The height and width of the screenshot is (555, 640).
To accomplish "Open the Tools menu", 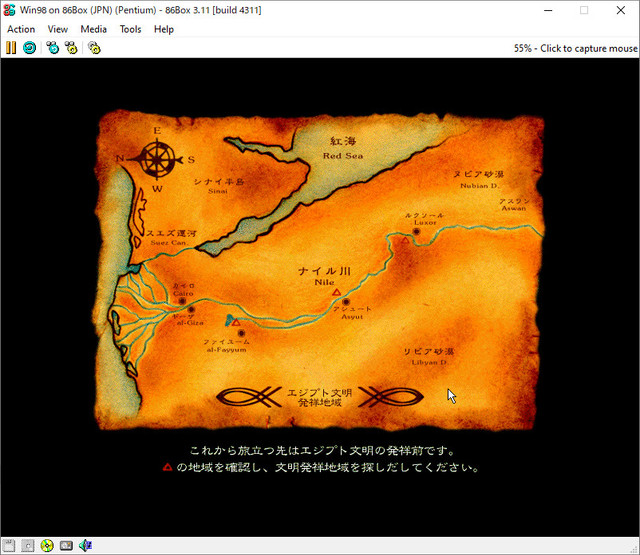I will 130,29.
